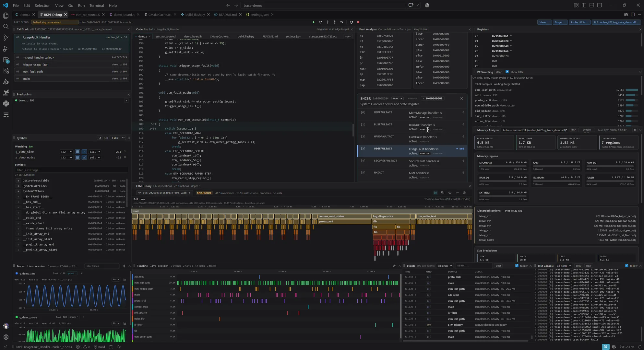Click the copy button in ITM Console
Screen dimensions: 644x350
coord(578,266)
